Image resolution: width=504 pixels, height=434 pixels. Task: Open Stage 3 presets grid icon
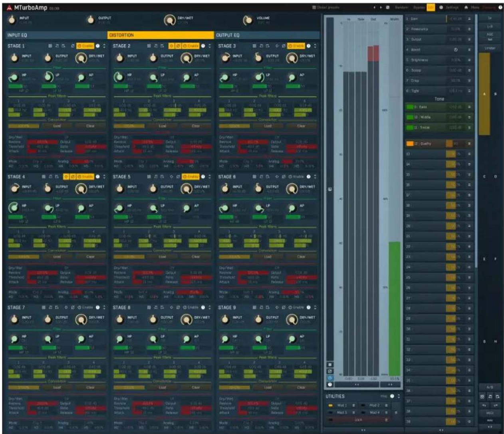coord(254,46)
